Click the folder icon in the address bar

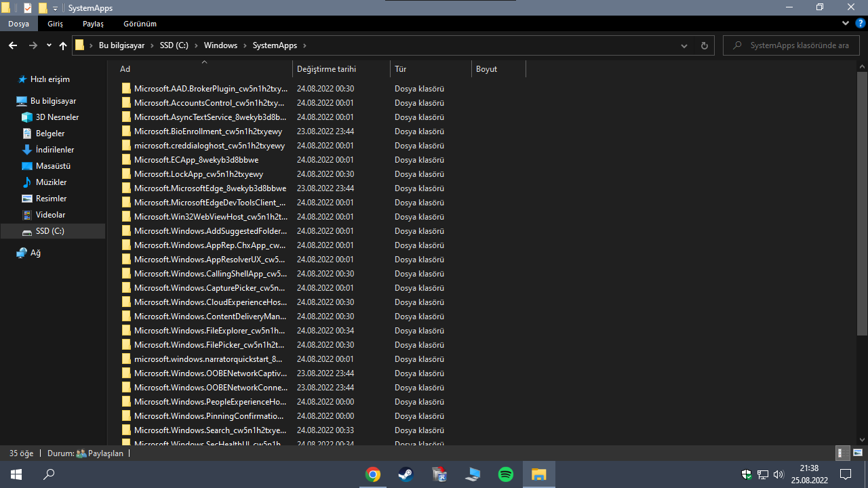(x=80, y=45)
